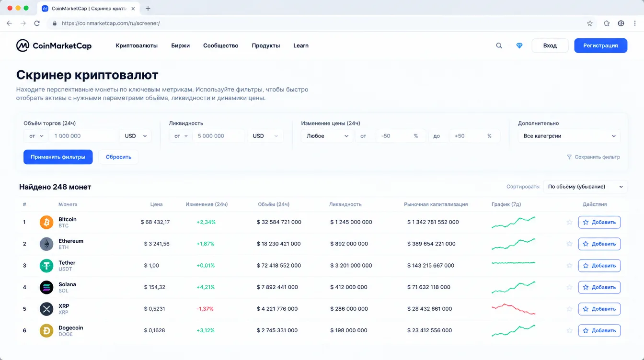Expand the 'Все категории' dropdown
The height and width of the screenshot is (360, 644).
(x=569, y=136)
